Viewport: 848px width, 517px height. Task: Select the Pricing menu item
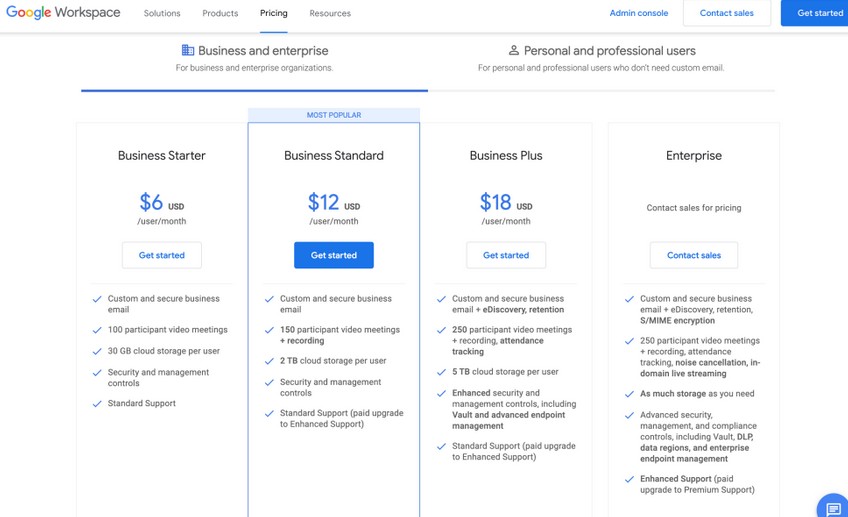pyautogui.click(x=274, y=13)
